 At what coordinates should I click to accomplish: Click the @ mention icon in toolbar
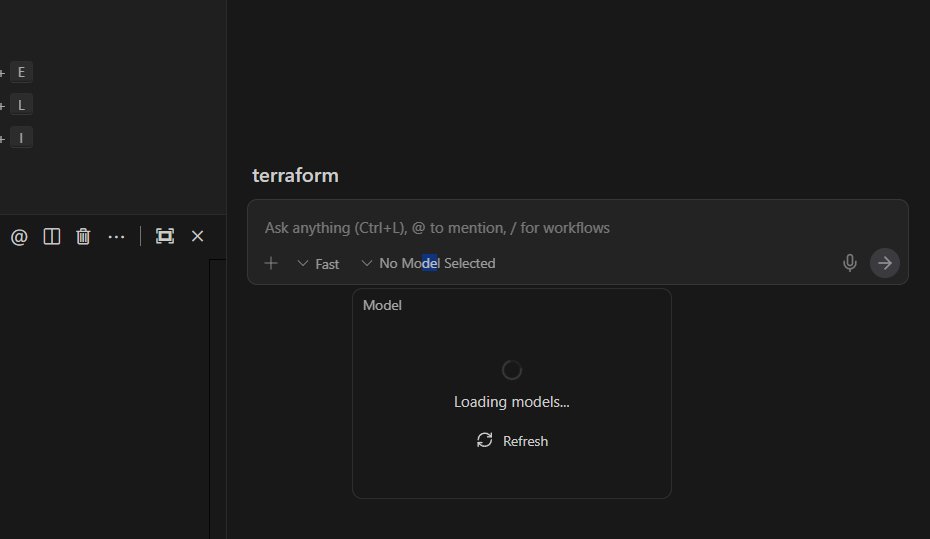[19, 237]
